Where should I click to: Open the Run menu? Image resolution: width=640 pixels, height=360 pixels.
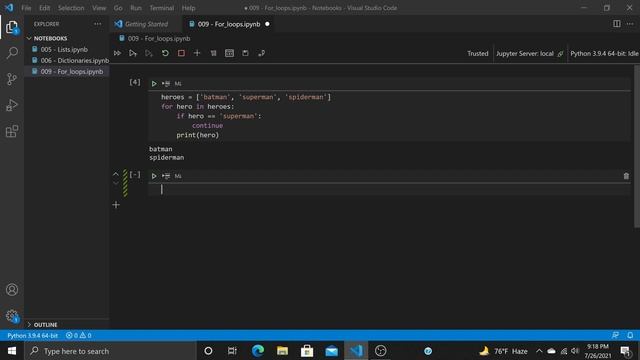(136, 8)
